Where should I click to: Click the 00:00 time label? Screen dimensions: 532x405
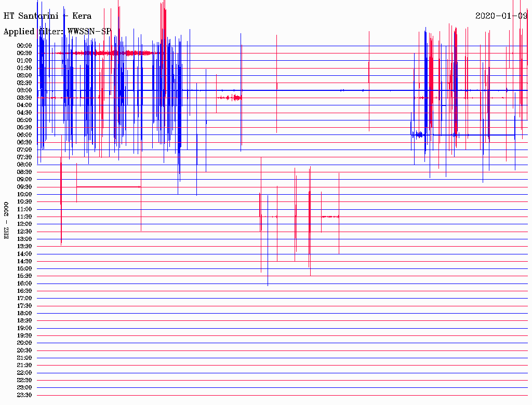pos(24,46)
